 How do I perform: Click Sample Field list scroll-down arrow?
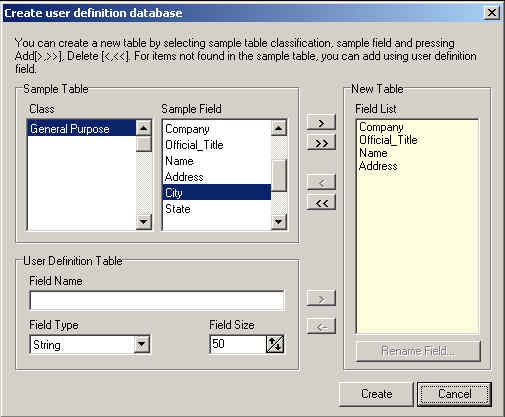tap(279, 221)
